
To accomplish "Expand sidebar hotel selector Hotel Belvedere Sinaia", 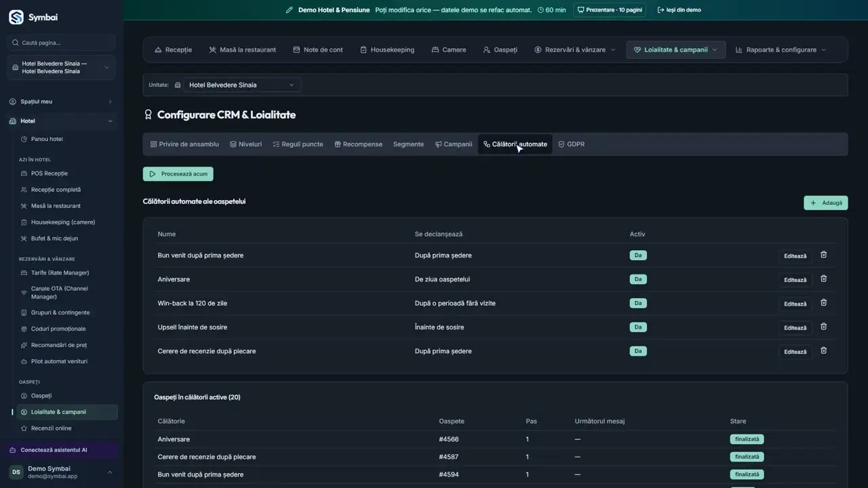I will click(61, 67).
